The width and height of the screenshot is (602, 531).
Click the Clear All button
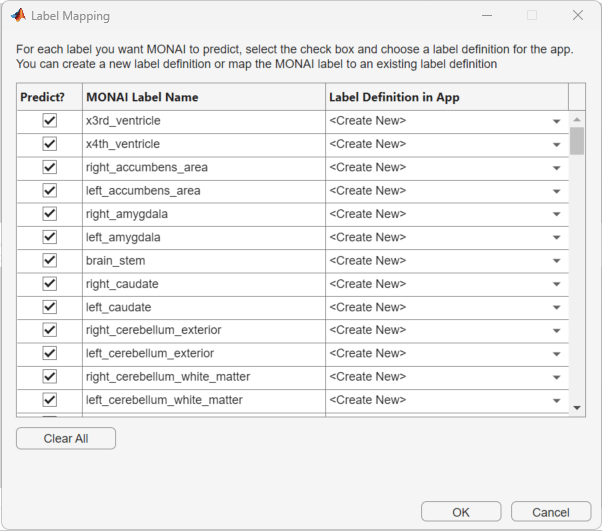pyautogui.click(x=66, y=438)
